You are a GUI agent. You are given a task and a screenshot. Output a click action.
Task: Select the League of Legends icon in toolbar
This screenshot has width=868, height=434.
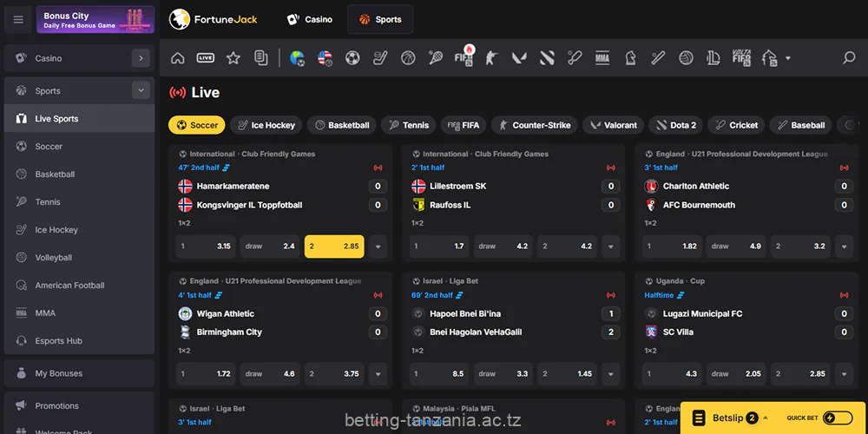pyautogui.click(x=713, y=57)
